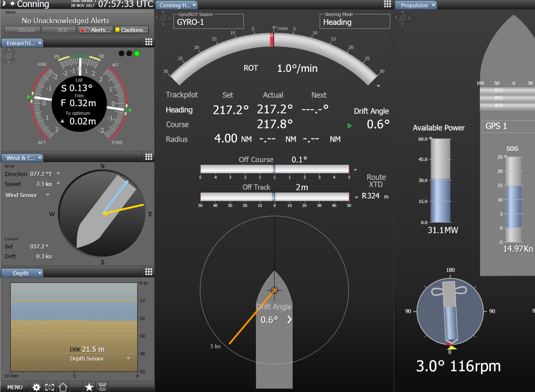Viewport: 535px width, 392px height.
Task: Toggle day/night brightness sun icon
Action: tap(12, 4)
